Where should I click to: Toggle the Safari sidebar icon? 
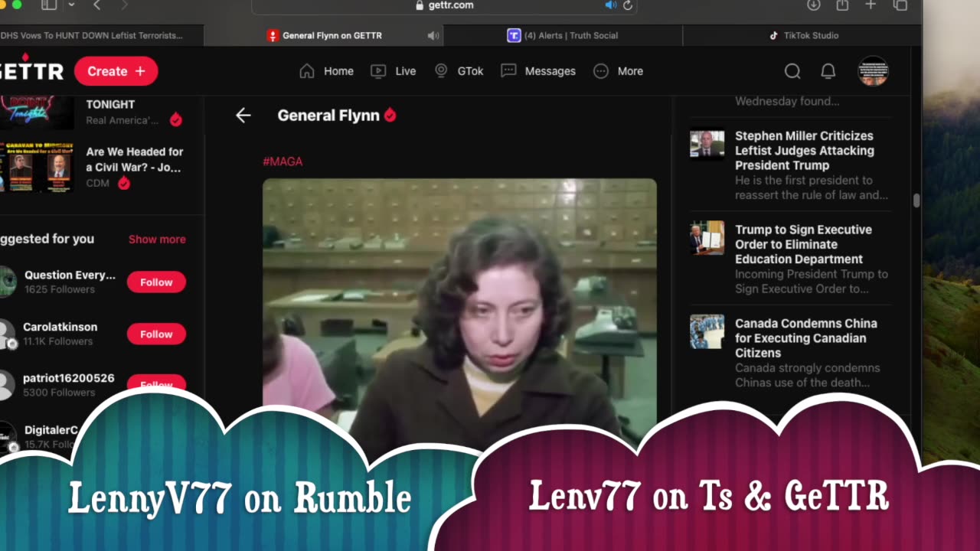pyautogui.click(x=49, y=5)
